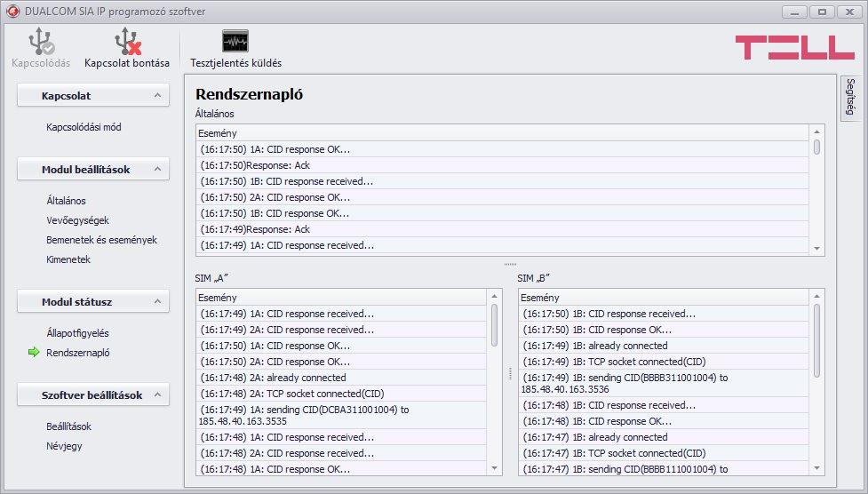The width and height of the screenshot is (868, 494).
Task: Select "2A: TCP socket connected(CID)" row in SIM A log
Action: (x=341, y=394)
